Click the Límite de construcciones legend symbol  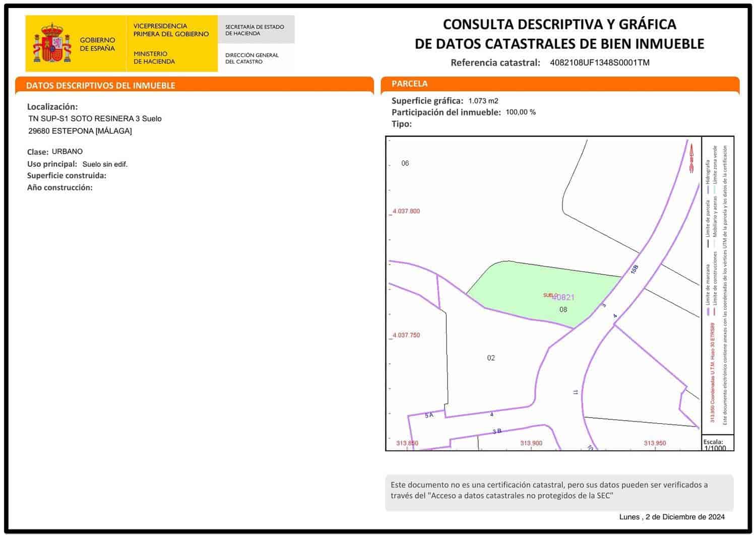click(x=715, y=310)
